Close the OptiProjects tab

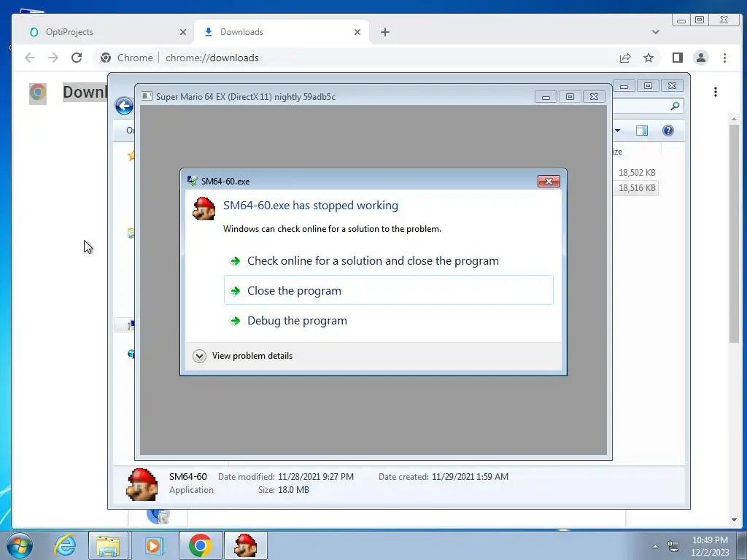click(183, 32)
